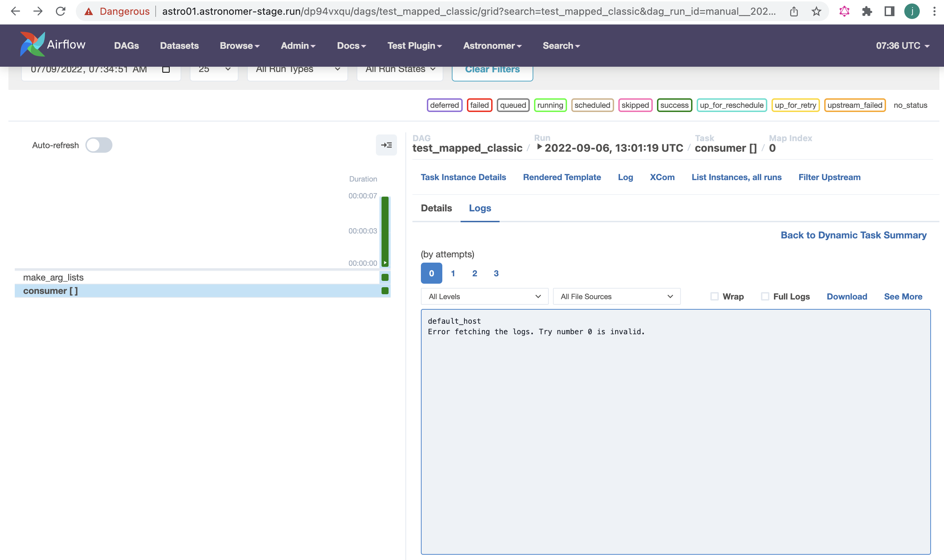Check the Wrap checkbox
The height and width of the screenshot is (560, 944).
point(715,297)
